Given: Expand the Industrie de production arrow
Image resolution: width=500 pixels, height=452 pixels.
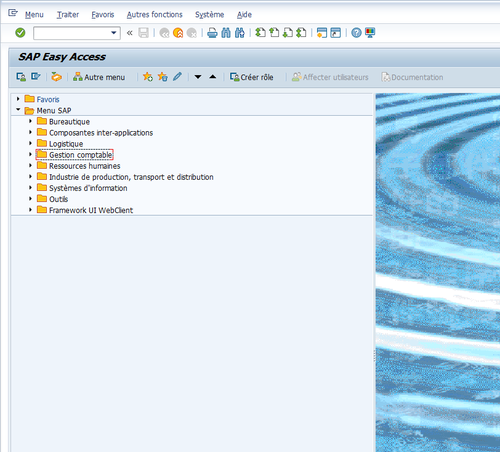Looking at the screenshot, I should 30,176.
